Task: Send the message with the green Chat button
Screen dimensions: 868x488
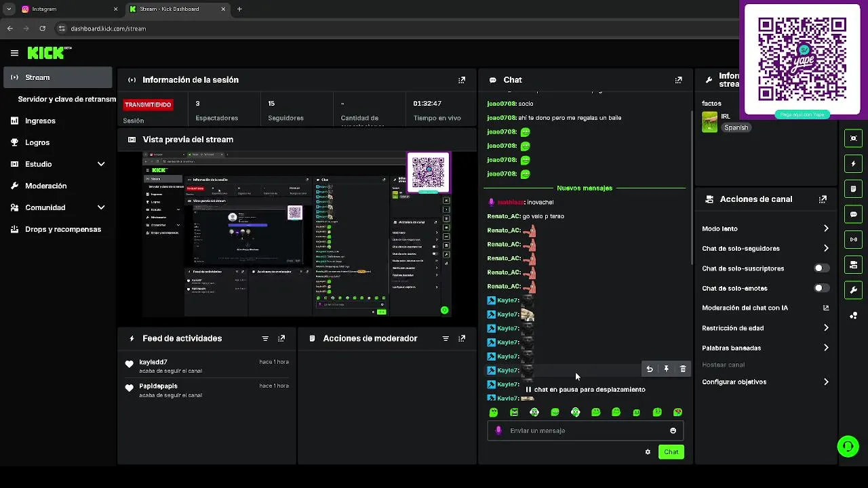Action: 671,452
